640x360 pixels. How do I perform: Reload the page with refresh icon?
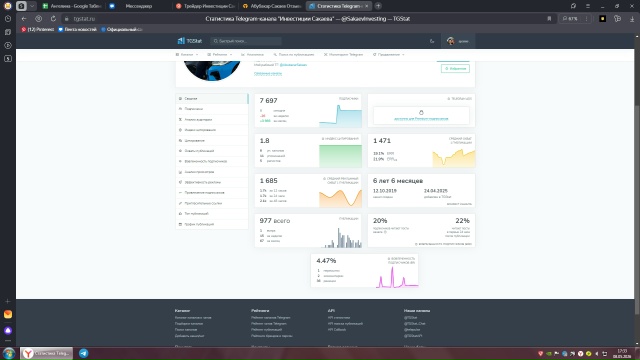pyautogui.click(x=53, y=19)
